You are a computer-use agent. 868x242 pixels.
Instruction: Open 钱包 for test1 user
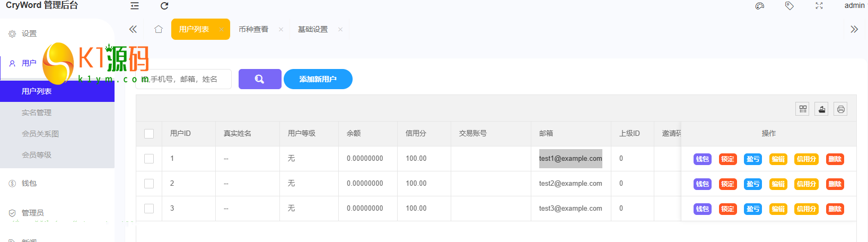point(703,159)
